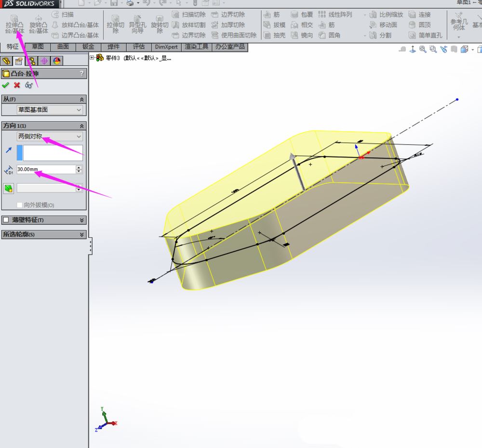This screenshot has width=482, height=448.
Task: Check the 向外拔模 checkbox
Action: [x=20, y=205]
